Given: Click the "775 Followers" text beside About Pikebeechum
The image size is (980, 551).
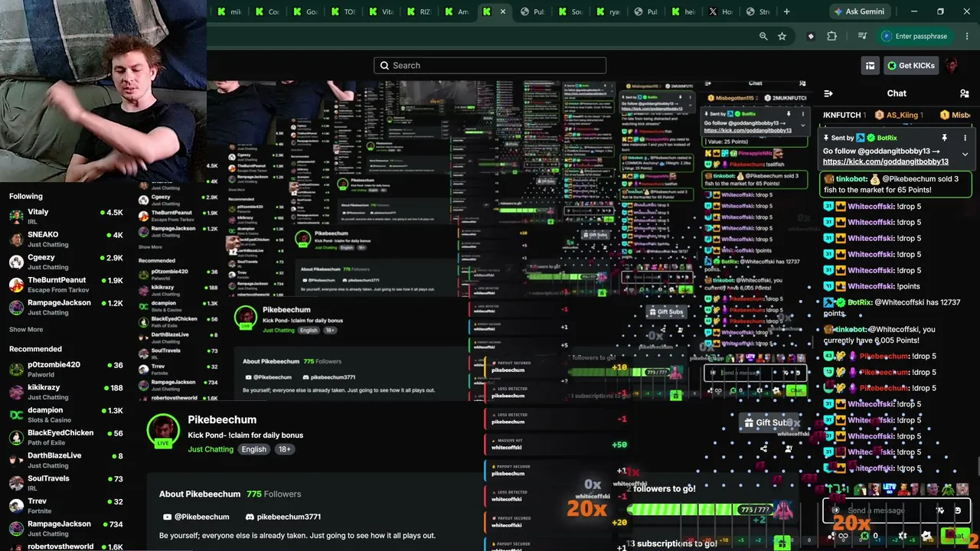Looking at the screenshot, I should [x=274, y=494].
